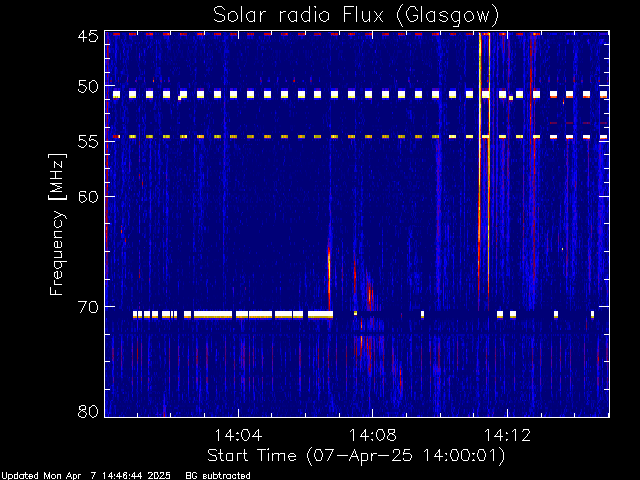This screenshot has height=480, width=640.
Task: Click the 50 frequency axis label
Action: pyautogui.click(x=88, y=87)
